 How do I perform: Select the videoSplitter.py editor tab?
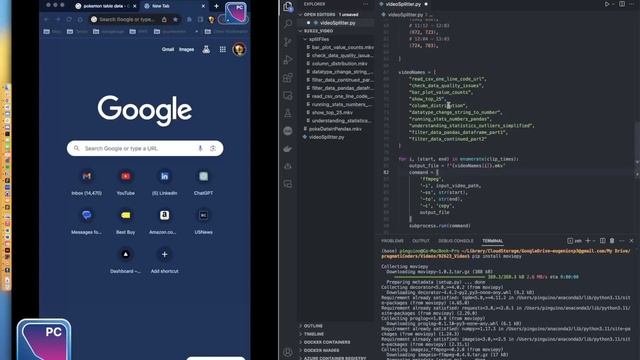[403, 4]
